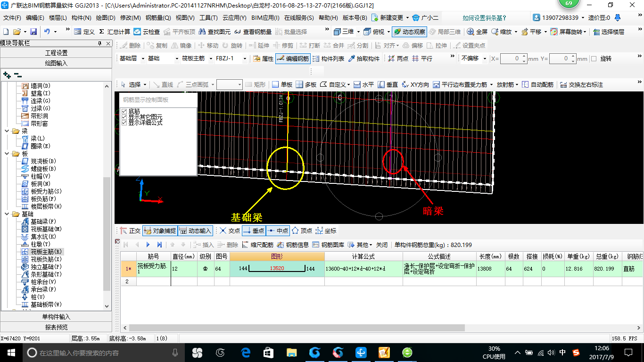This screenshot has width=644, height=362.
Task: Click XY方向 direction tool
Action: click(x=415, y=85)
